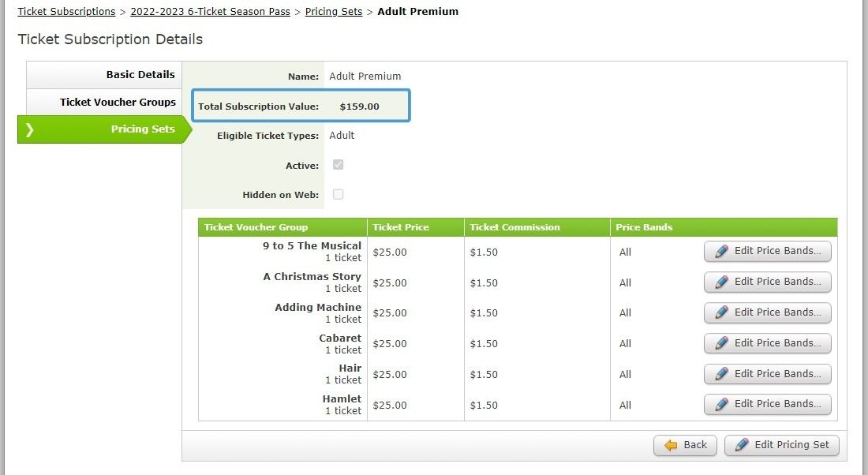
Task: Click pencil icon on Edit Pricing Set
Action: click(x=742, y=444)
